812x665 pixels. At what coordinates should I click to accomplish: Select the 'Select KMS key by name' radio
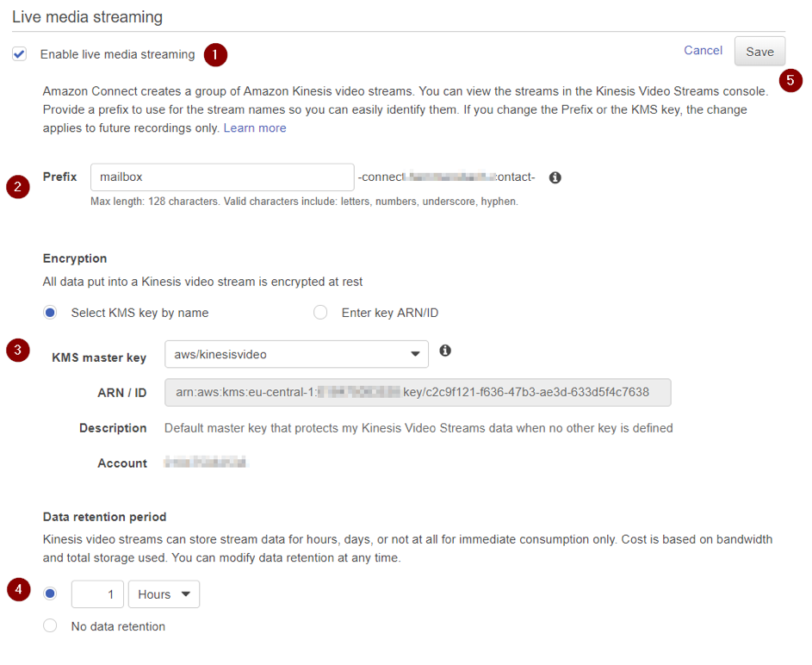50,313
